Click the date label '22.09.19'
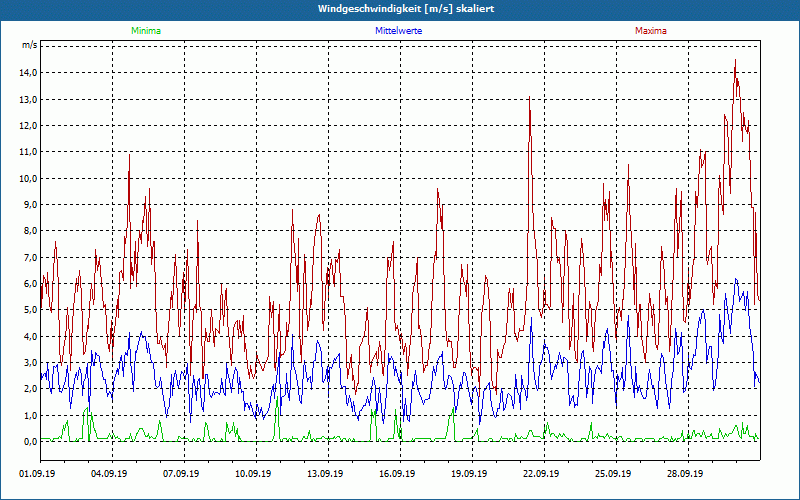This screenshot has width=800, height=500. (541, 473)
